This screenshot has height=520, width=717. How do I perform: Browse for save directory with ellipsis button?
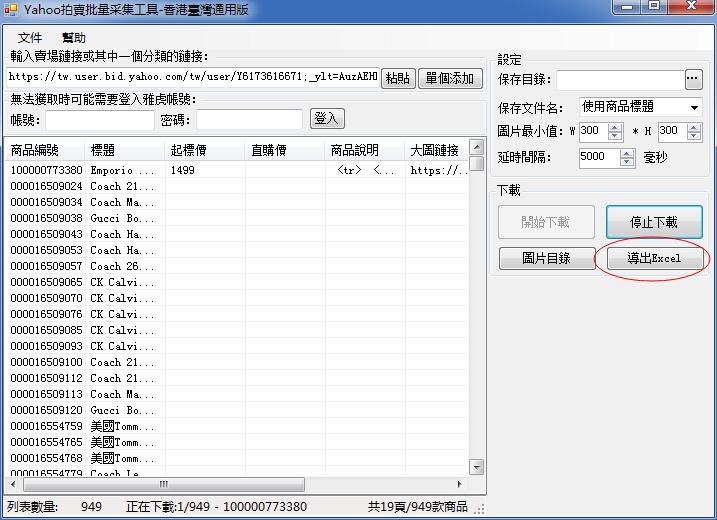[x=693, y=80]
